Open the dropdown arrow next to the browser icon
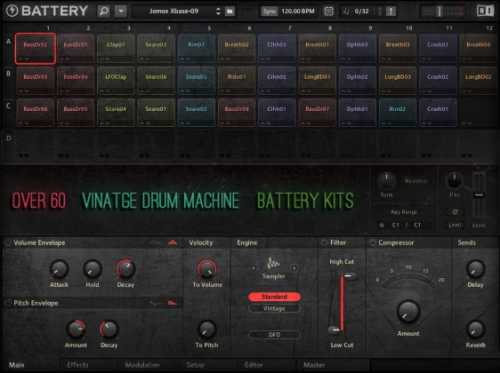 (121, 11)
